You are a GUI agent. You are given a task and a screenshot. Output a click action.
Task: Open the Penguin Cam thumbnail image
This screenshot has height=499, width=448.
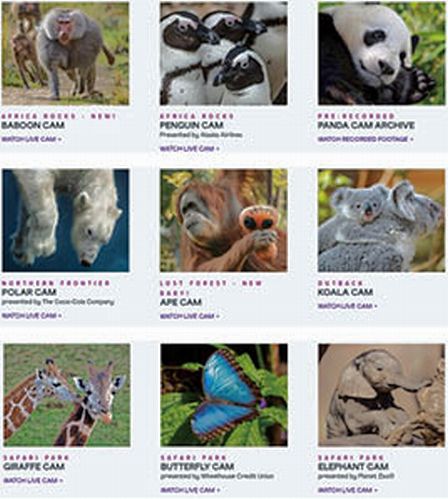point(224,53)
